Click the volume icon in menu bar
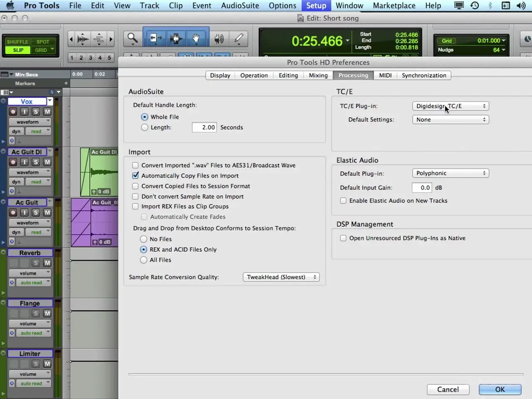The height and width of the screenshot is (399, 532). tap(521, 5)
